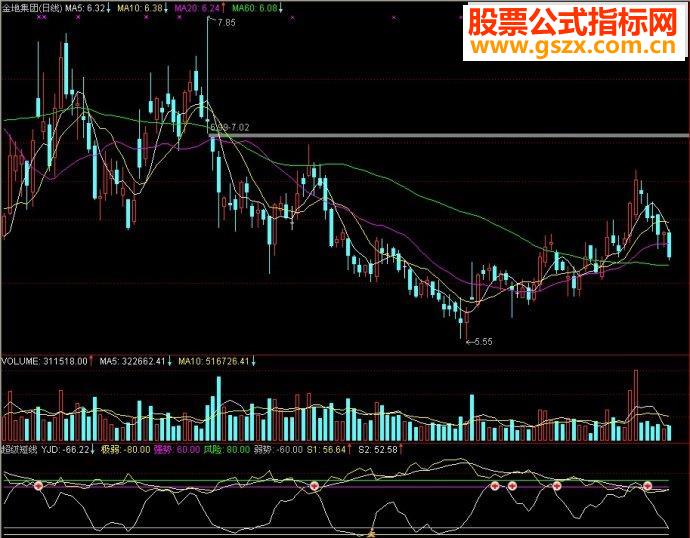Click the 6.99-7.02 price range label
The height and width of the screenshot is (538, 690).
[x=230, y=128]
